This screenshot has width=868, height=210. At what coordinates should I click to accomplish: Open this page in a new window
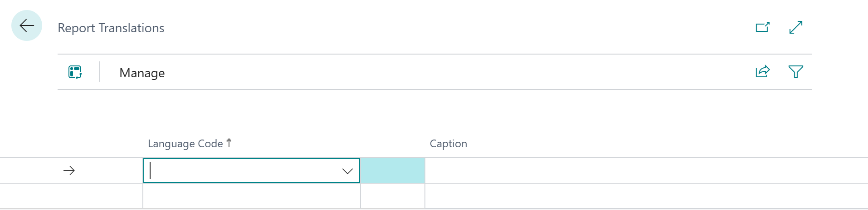(x=762, y=27)
